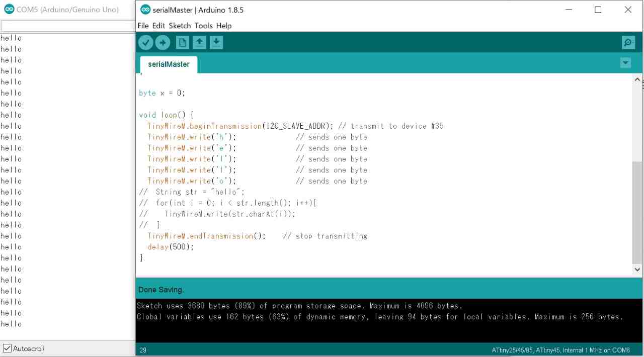The width and height of the screenshot is (644, 357).
Task: Click the Arduino logo in IDE title bar
Action: coord(145,10)
